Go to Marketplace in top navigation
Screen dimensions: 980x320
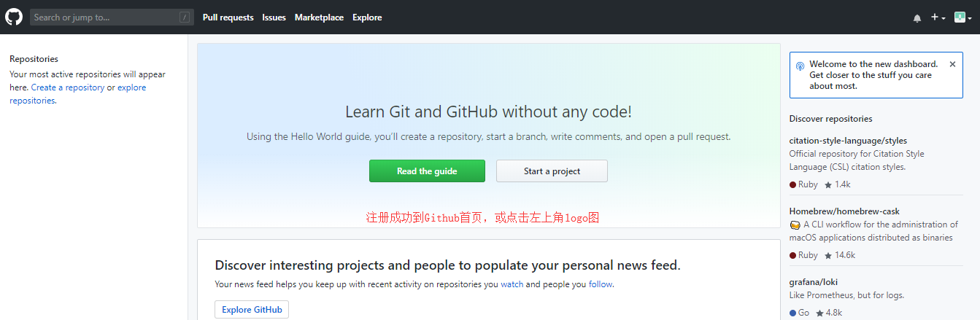319,17
